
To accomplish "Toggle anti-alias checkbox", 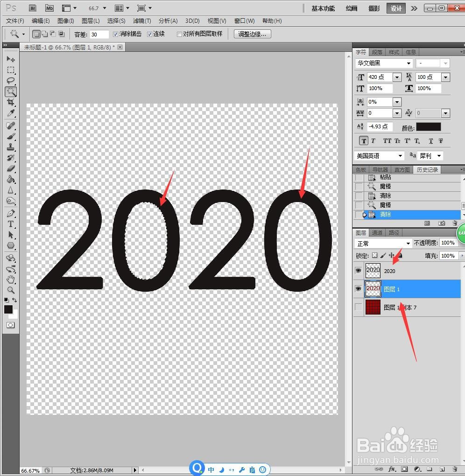I will click(x=115, y=34).
